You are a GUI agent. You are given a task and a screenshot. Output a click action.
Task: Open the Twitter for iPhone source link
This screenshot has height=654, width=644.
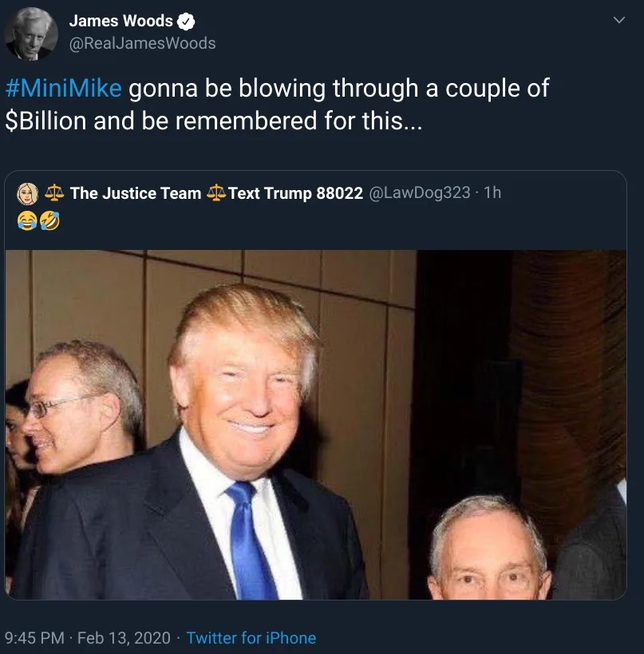coord(251,638)
